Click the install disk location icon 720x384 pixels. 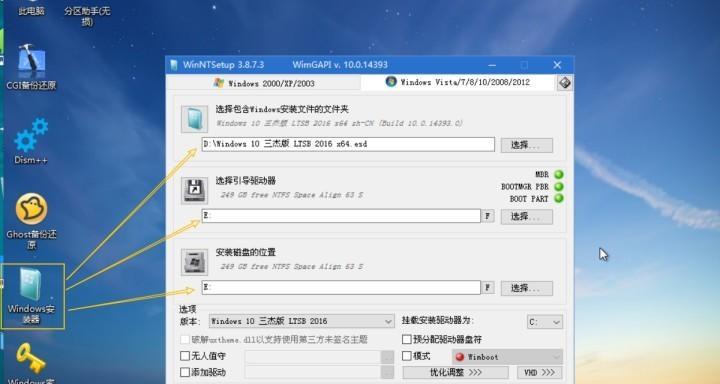click(194, 262)
